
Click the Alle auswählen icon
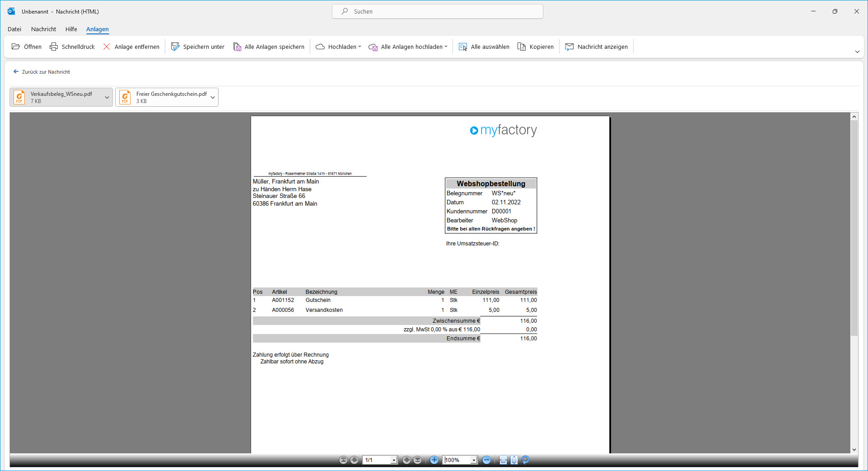coord(463,47)
